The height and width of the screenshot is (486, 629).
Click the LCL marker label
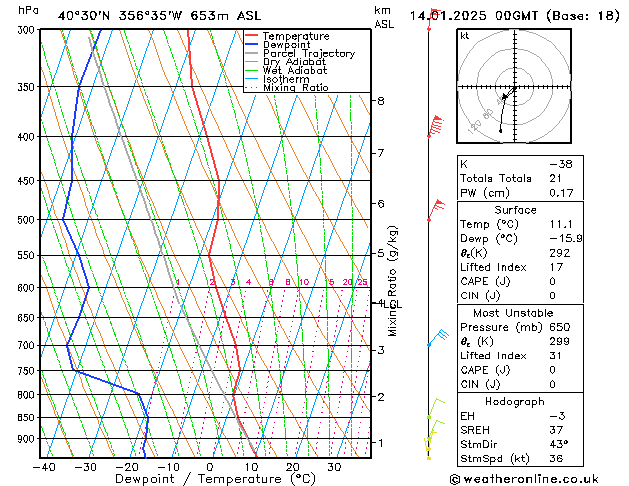click(392, 305)
